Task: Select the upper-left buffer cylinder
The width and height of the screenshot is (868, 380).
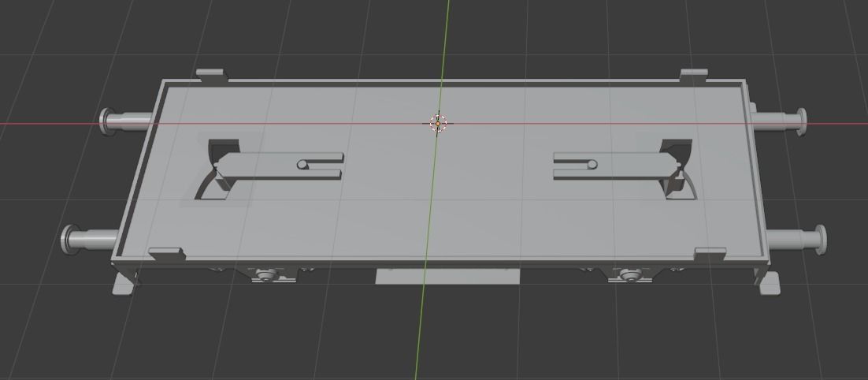Action: [x=127, y=121]
